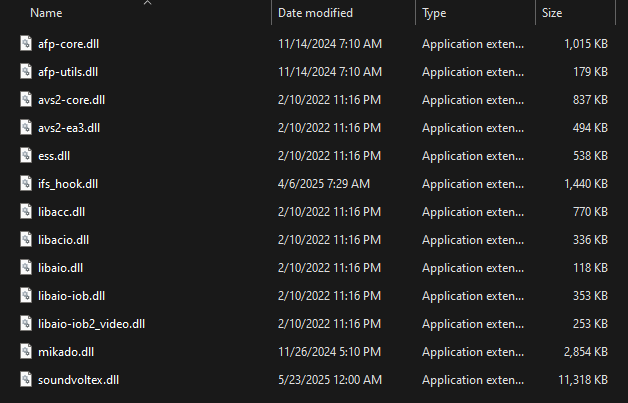Click the mikado.dll file icon

(x=27, y=352)
